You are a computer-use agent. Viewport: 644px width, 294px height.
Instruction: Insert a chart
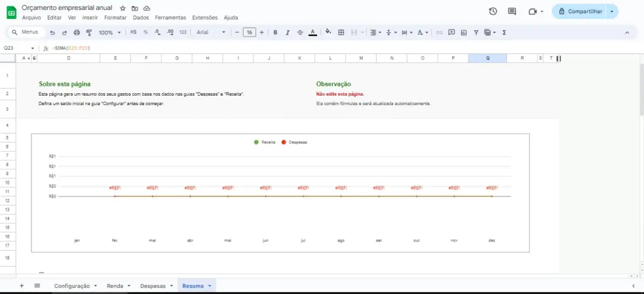click(464, 32)
